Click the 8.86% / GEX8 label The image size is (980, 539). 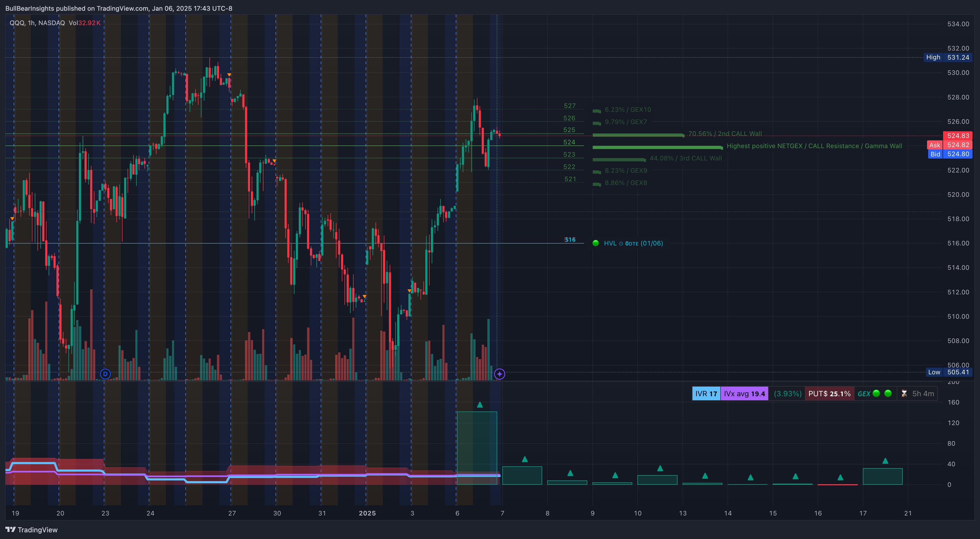(x=626, y=183)
